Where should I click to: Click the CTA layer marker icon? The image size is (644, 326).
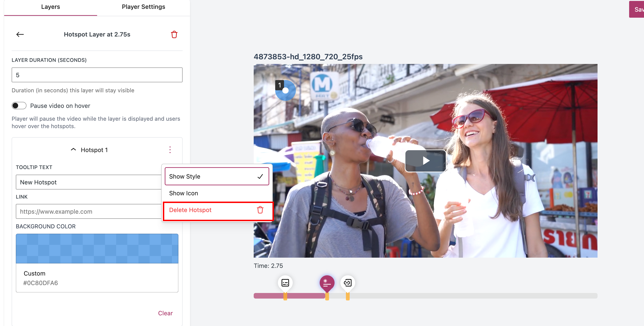(x=348, y=283)
